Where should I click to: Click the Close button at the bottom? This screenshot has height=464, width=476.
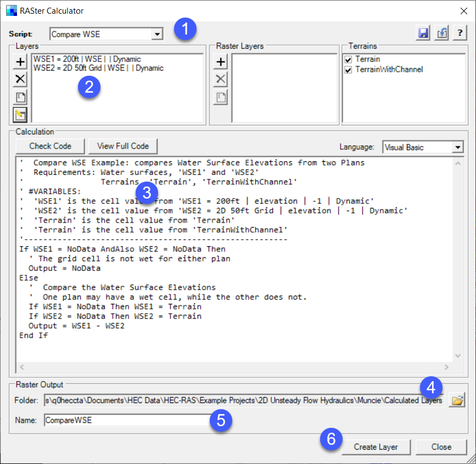(441, 447)
